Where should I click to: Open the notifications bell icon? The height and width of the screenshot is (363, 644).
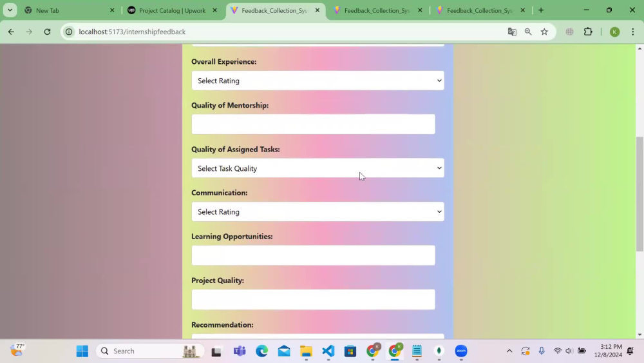click(x=630, y=351)
